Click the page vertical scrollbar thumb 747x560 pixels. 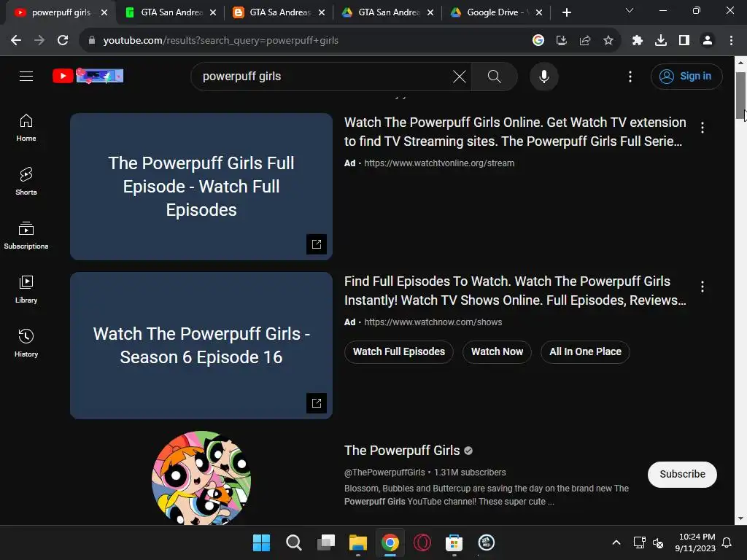[x=740, y=96]
